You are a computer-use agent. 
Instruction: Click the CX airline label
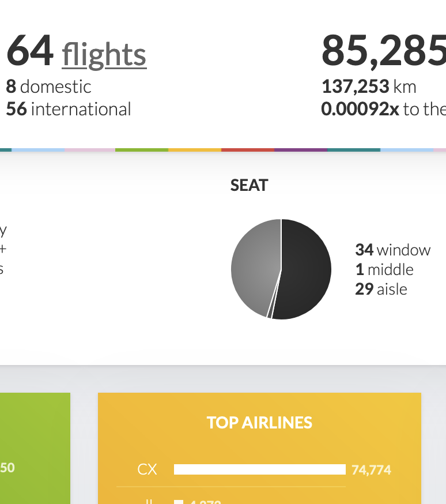pos(147,469)
